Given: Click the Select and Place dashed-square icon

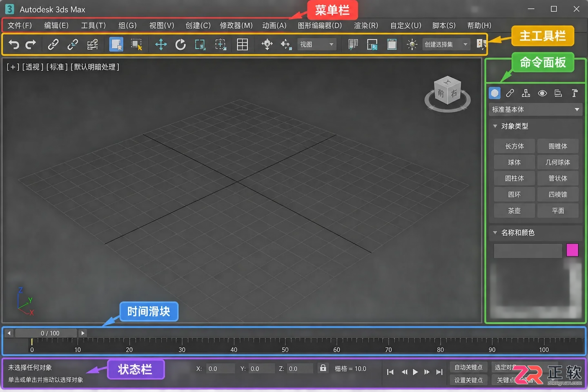Looking at the screenshot, I should [x=220, y=44].
